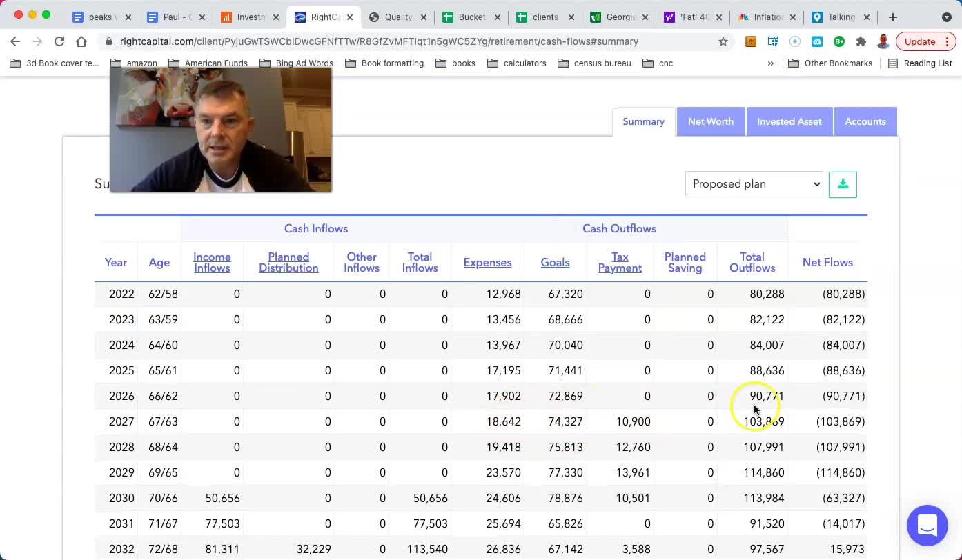Click the Chrome Update button
962x560 pixels.
(x=919, y=41)
